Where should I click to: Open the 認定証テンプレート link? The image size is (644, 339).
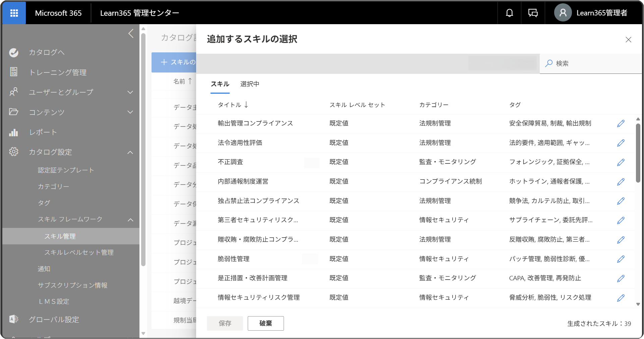pyautogui.click(x=66, y=170)
